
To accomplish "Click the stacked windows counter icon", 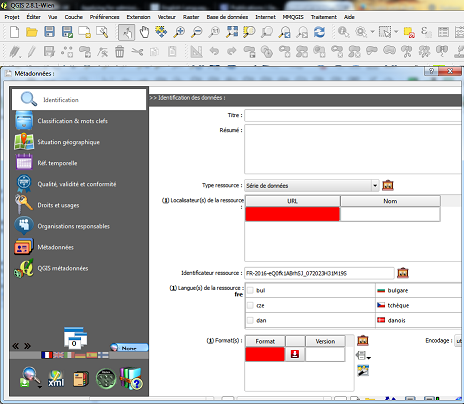I will [75, 337].
